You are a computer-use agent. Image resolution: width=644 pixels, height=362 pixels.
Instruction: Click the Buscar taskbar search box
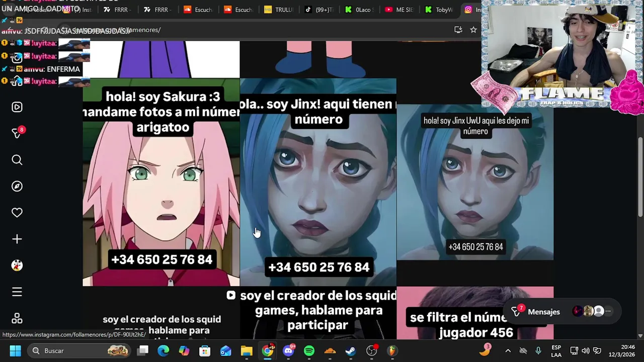[78, 350]
